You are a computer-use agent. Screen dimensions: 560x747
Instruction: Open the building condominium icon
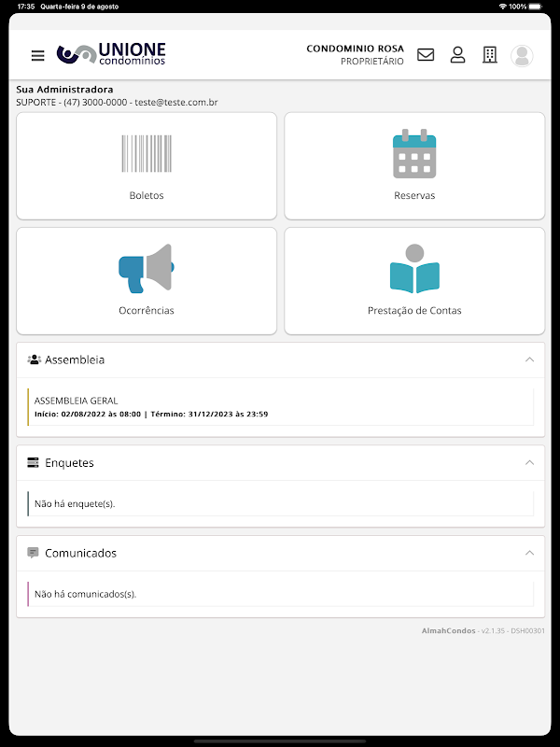pyautogui.click(x=489, y=55)
